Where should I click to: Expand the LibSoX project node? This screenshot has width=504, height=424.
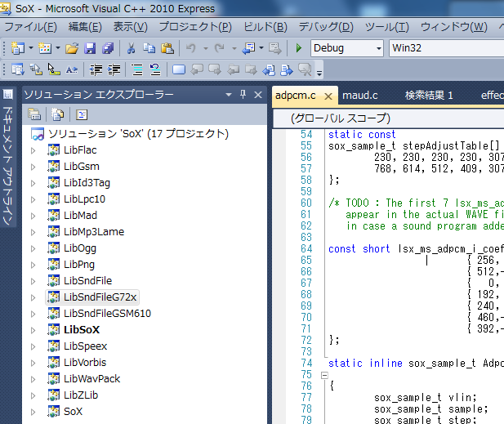(33, 330)
